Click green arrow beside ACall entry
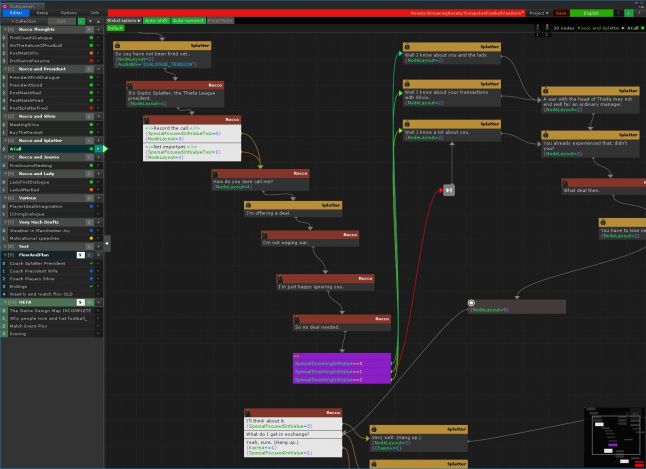 click(x=105, y=148)
